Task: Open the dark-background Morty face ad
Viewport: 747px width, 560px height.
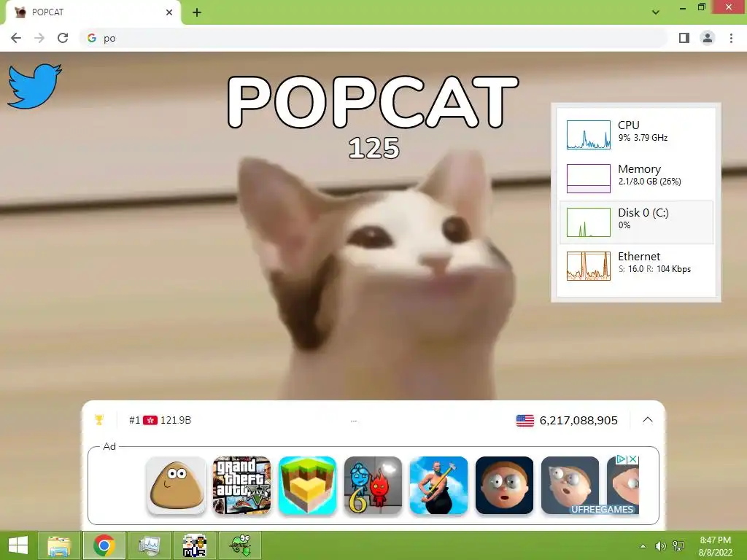Action: coord(505,485)
